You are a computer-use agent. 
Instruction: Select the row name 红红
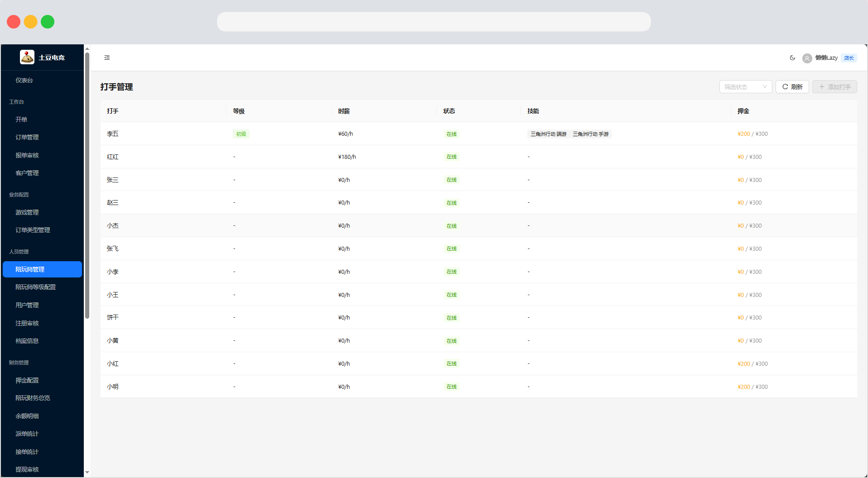point(113,157)
